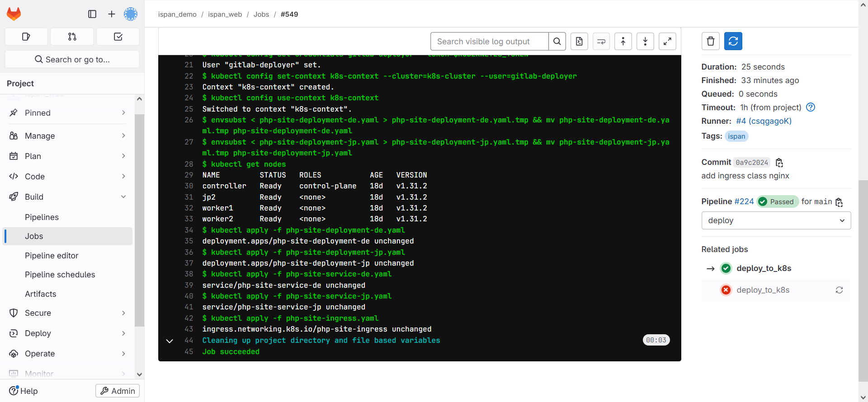Open timeout help question icon
Image resolution: width=868 pixels, height=402 pixels.
811,107
